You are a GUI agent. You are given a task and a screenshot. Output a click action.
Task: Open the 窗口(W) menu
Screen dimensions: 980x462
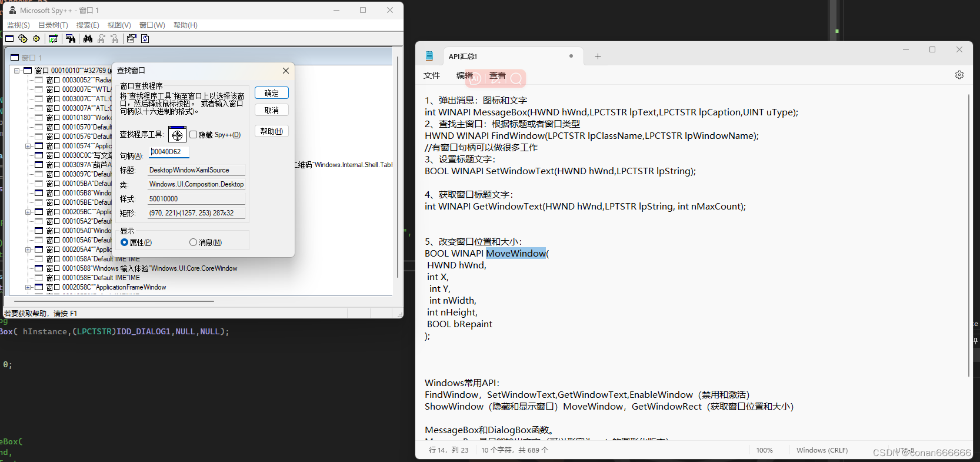(x=152, y=25)
